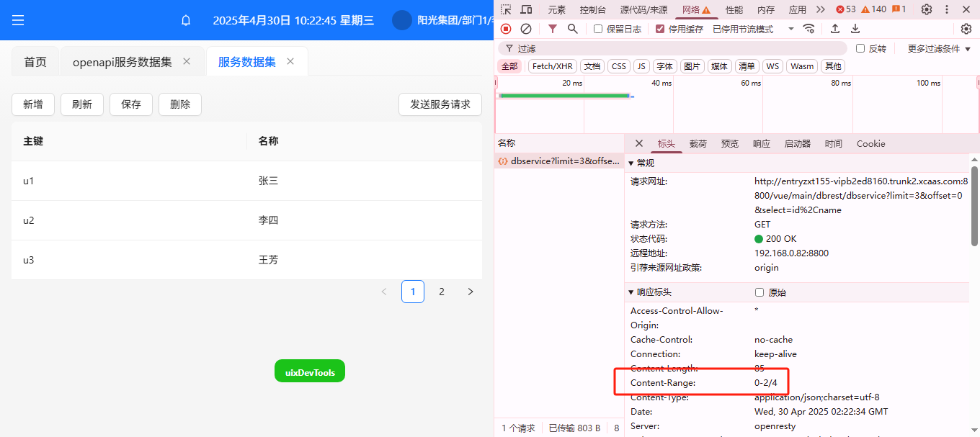Filter requests by CSS
Image resolution: width=980 pixels, height=437 pixels.
pyautogui.click(x=619, y=66)
